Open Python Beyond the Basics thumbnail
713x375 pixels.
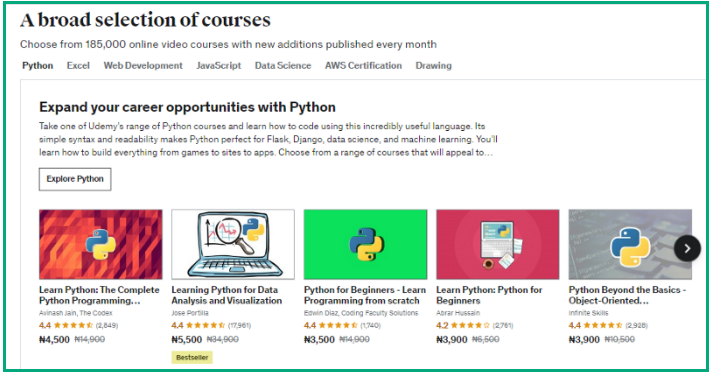[630, 244]
